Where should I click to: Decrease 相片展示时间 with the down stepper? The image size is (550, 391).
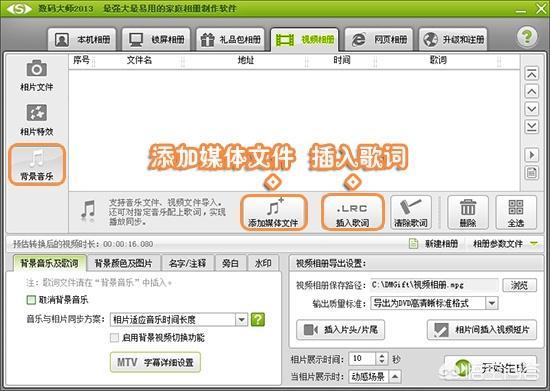[382, 362]
